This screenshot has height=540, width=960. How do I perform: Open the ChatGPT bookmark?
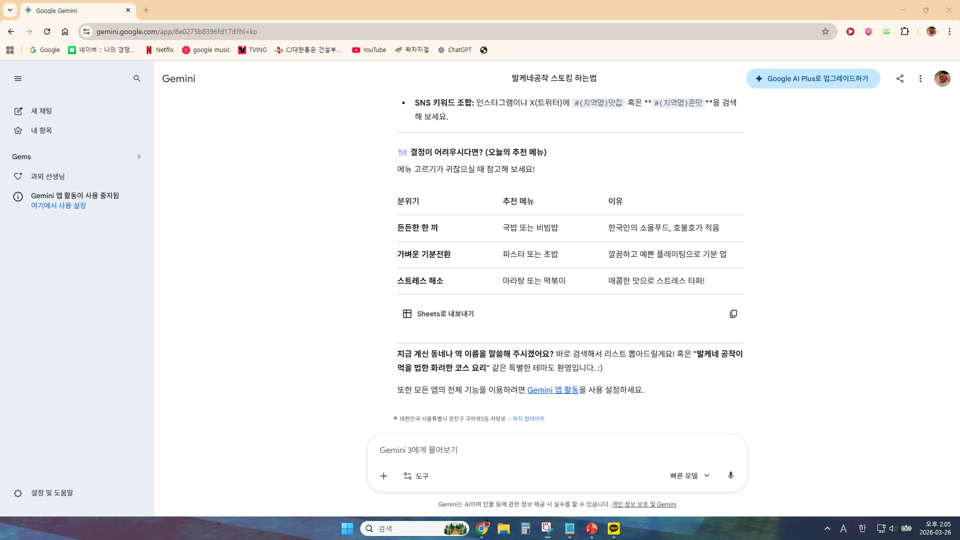[454, 50]
